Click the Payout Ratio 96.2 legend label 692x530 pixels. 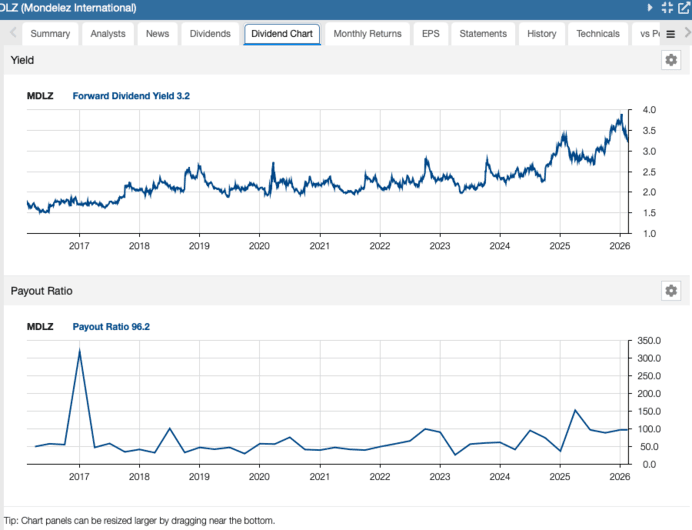[x=111, y=326]
